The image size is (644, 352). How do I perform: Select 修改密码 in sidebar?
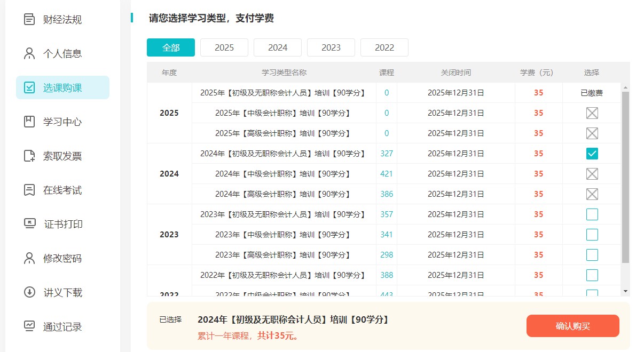click(62, 259)
